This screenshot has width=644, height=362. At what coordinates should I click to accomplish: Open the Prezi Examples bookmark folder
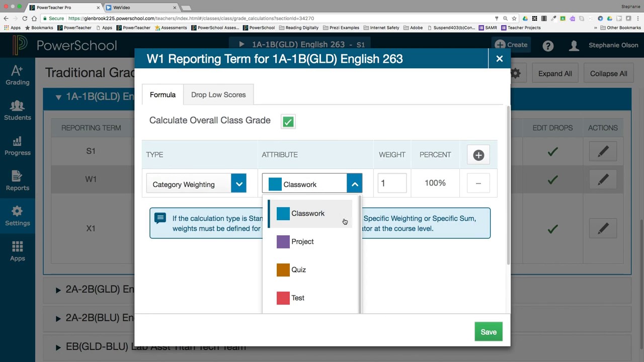pos(341,28)
